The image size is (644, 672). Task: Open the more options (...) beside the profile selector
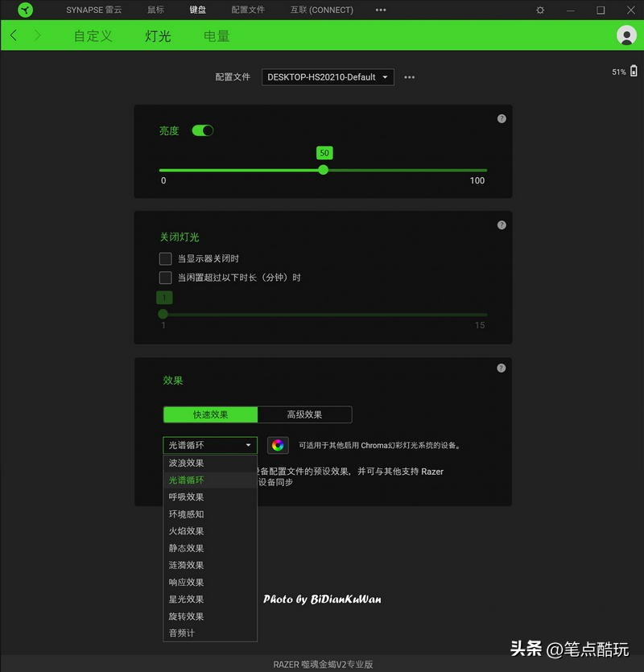[409, 77]
